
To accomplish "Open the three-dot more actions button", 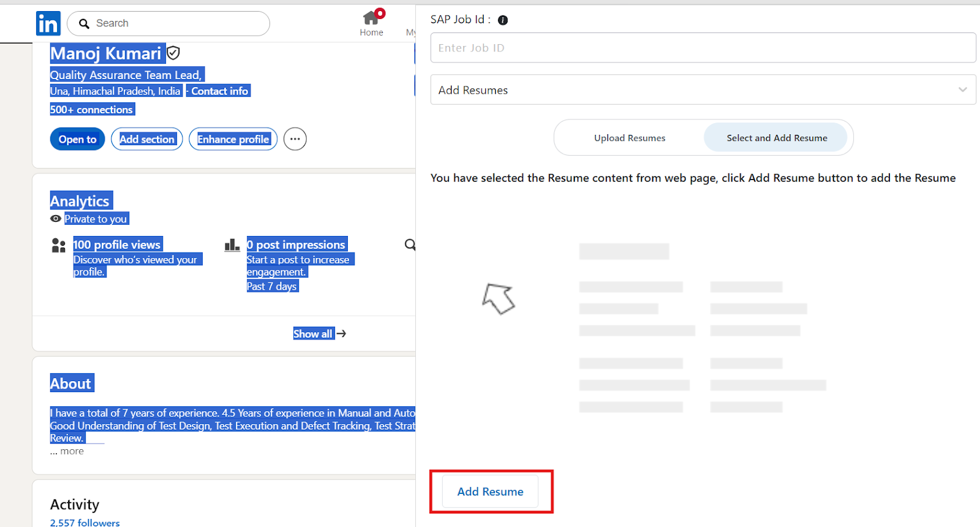I will tap(295, 139).
